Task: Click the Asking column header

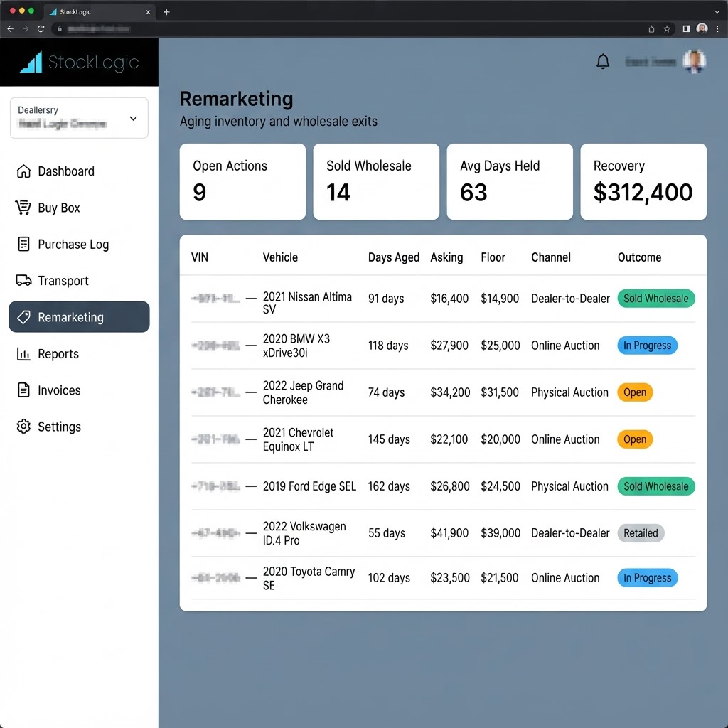Action: [446, 257]
